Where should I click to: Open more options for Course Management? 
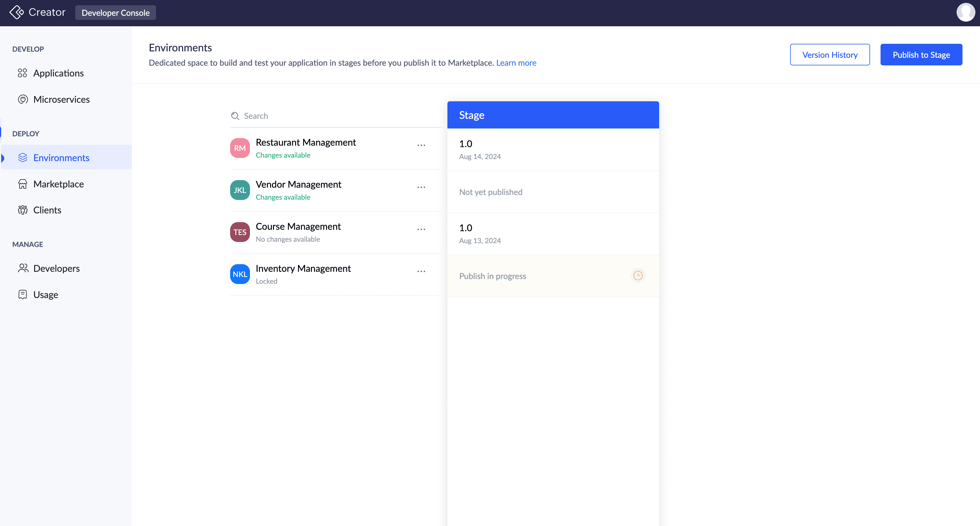coord(421,229)
